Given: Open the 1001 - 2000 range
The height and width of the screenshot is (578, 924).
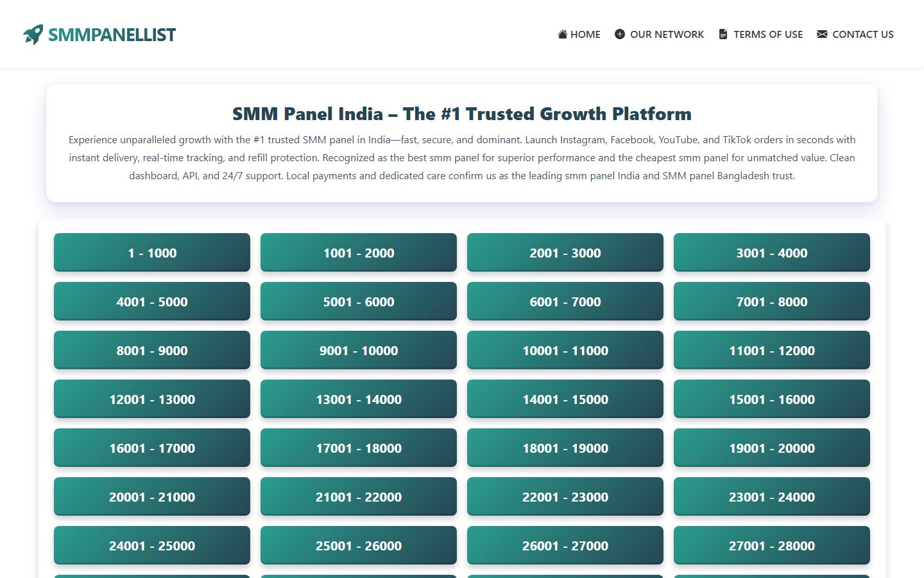Looking at the screenshot, I should coord(359,253).
